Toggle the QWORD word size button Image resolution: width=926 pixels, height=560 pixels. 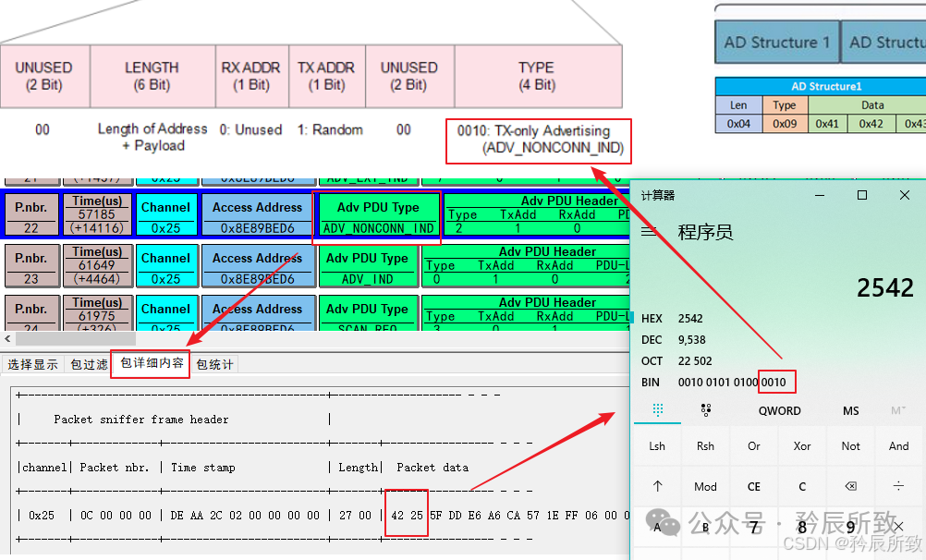pyautogui.click(x=780, y=410)
